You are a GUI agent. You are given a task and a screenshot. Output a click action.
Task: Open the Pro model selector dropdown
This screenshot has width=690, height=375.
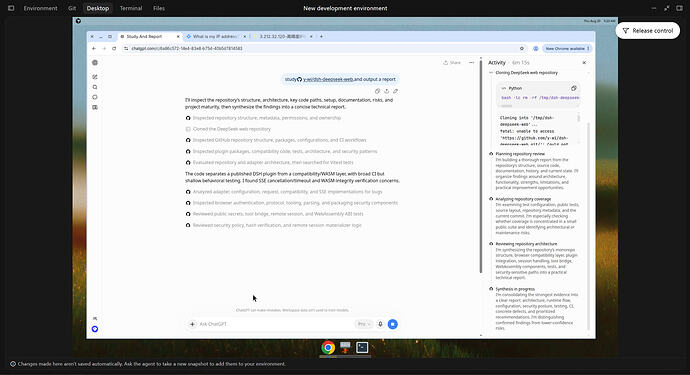point(363,324)
